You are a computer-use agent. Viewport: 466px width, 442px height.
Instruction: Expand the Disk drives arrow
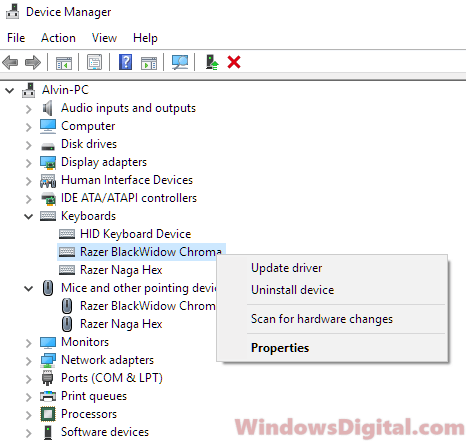(x=29, y=145)
